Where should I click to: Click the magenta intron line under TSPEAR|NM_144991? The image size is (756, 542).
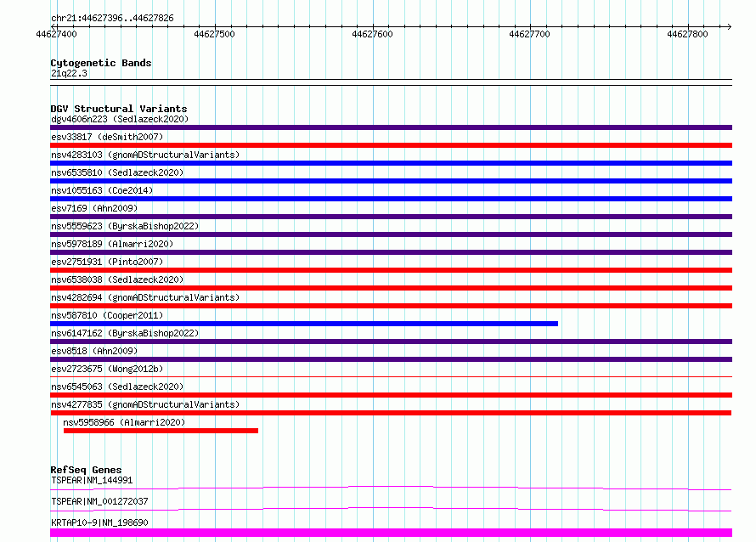click(391, 488)
